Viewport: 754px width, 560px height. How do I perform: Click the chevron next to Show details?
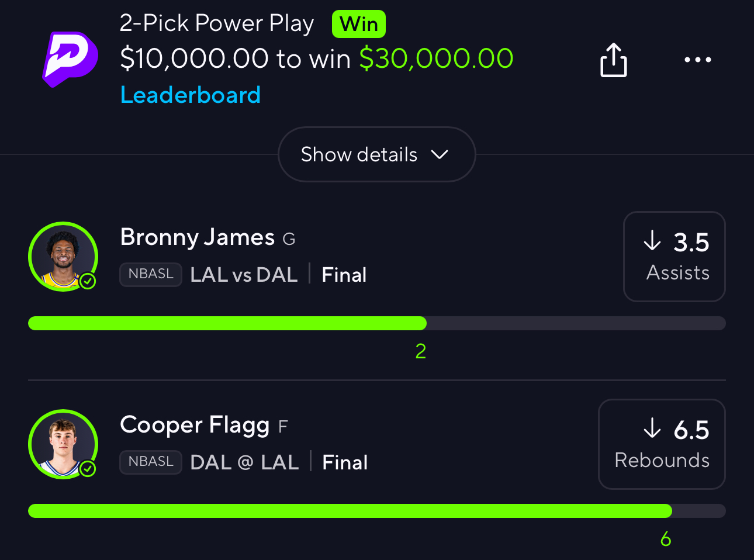click(x=439, y=154)
